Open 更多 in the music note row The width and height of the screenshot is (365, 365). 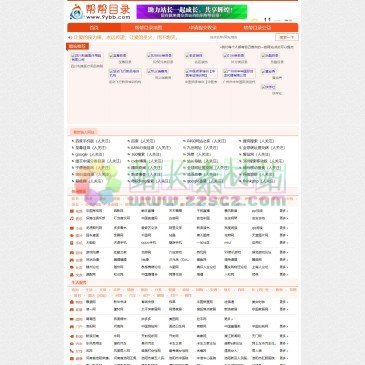[284, 218]
